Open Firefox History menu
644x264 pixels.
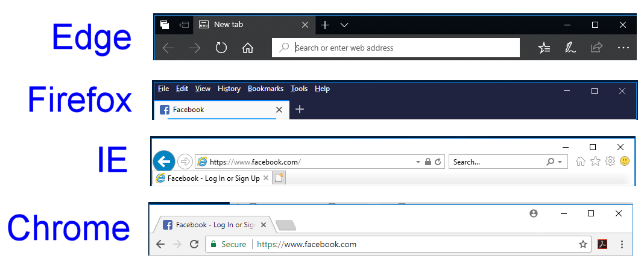pos(229,89)
